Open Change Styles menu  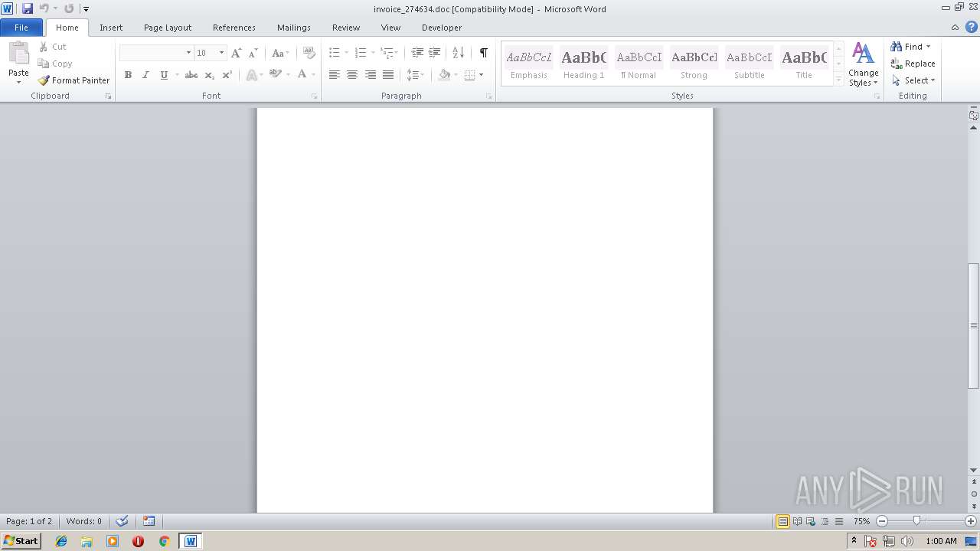(863, 64)
